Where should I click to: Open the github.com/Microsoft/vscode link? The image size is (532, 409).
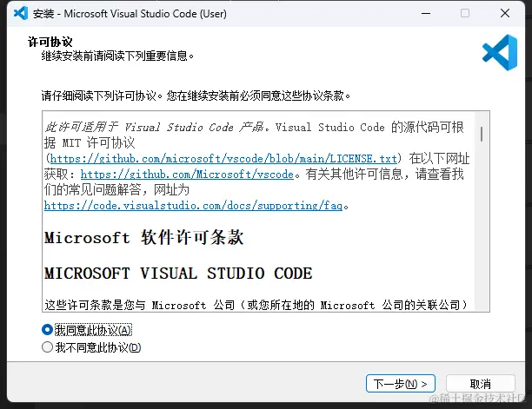point(187,175)
